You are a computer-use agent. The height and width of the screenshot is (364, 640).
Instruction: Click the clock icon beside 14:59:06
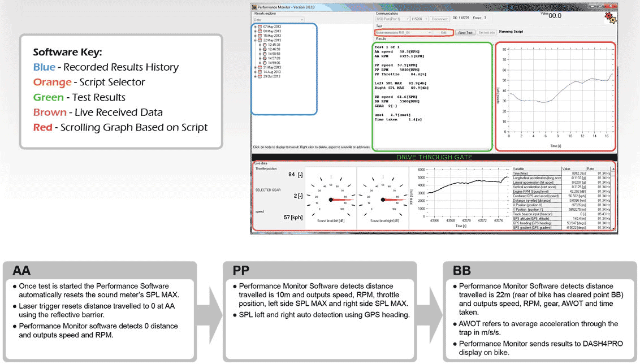tap(264, 62)
